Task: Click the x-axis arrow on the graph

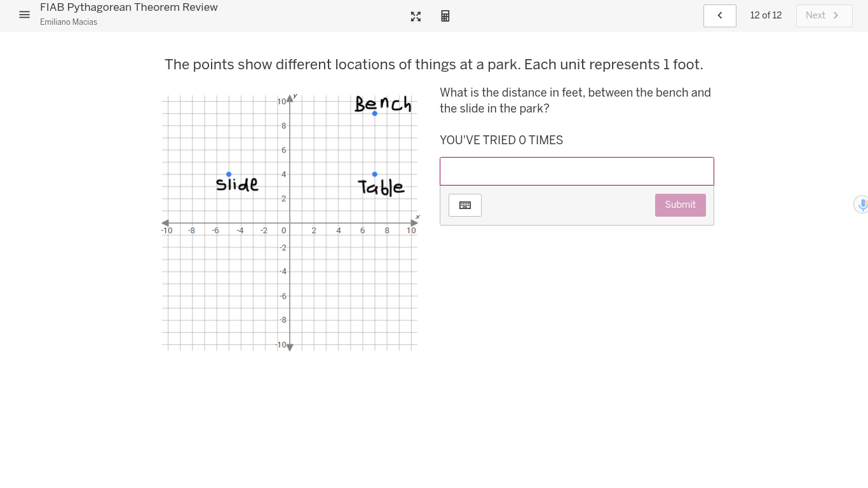Action: tap(414, 222)
